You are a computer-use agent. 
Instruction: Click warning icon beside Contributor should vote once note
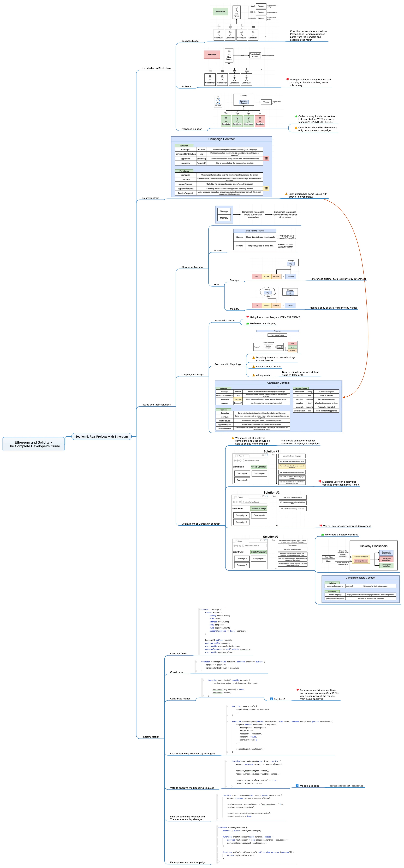[x=296, y=127]
